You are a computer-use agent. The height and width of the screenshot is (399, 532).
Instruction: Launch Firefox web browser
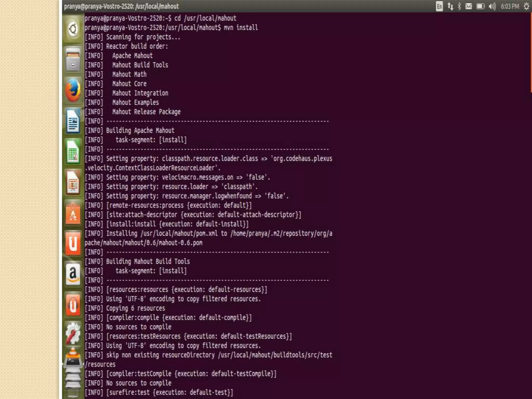pos(73,90)
